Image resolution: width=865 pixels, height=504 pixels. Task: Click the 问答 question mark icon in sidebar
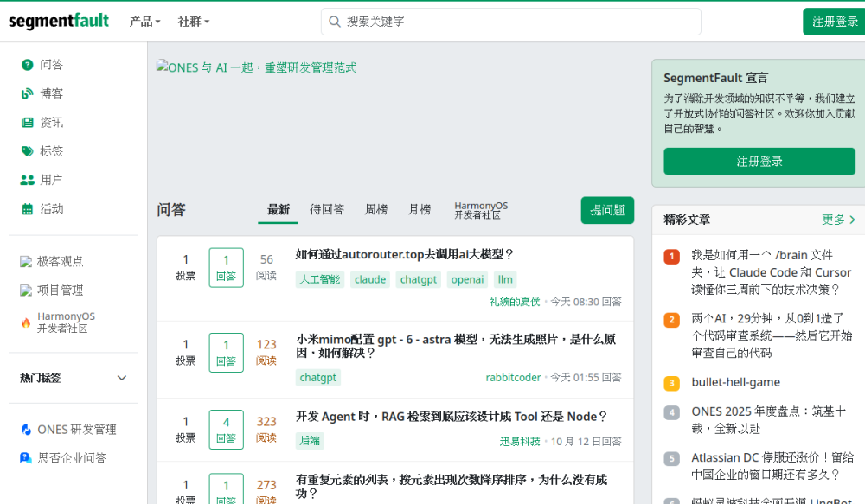point(27,65)
